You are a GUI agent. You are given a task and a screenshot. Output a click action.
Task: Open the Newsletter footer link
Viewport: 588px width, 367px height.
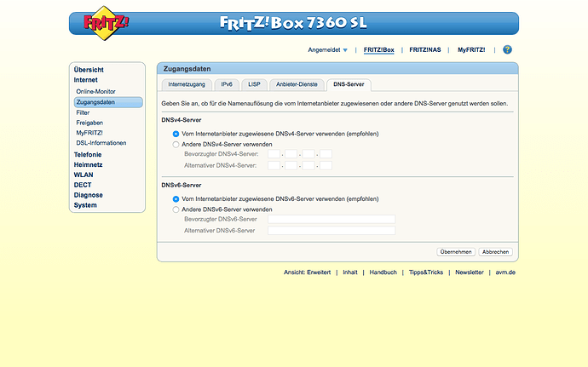[470, 272]
